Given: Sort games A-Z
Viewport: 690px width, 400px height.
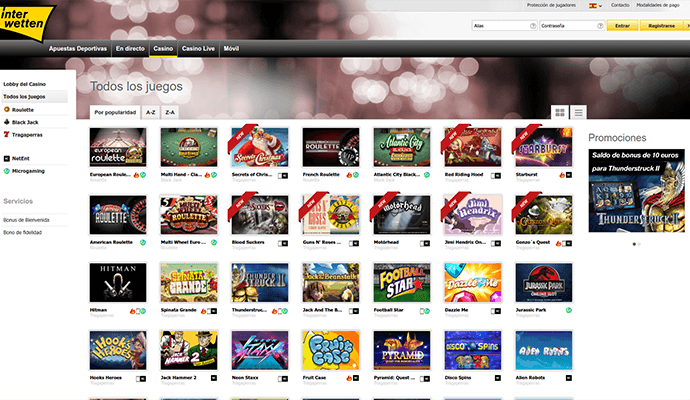Looking at the screenshot, I should click(150, 113).
